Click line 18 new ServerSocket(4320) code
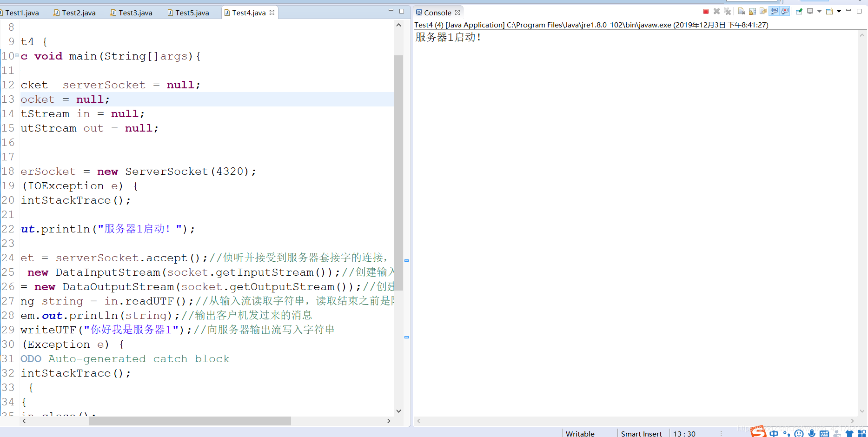The width and height of the screenshot is (868, 437). 176,172
